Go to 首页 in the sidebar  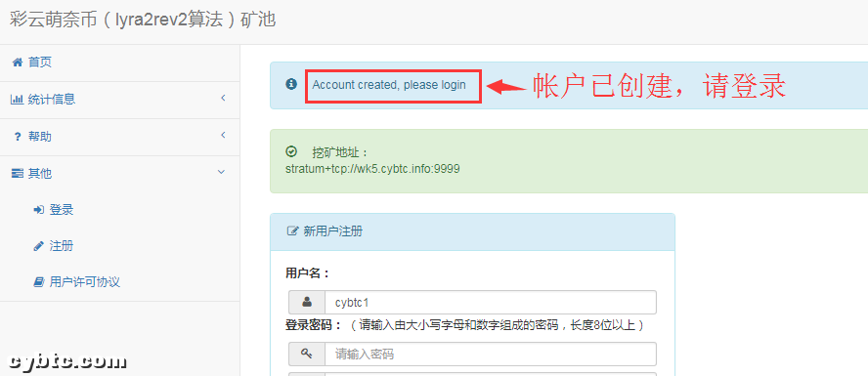click(119, 63)
